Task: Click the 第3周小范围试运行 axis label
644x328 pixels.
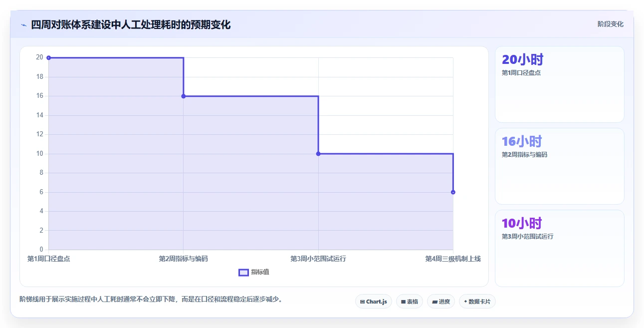Action: click(x=318, y=259)
